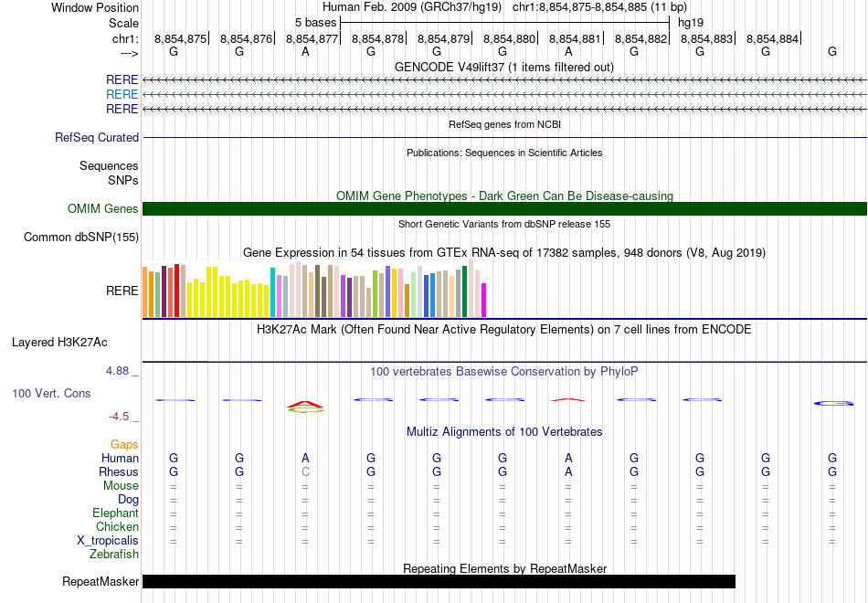The image size is (868, 603).
Task: Click the -4.5 PhyloP lower limit value
Action: pos(119,417)
